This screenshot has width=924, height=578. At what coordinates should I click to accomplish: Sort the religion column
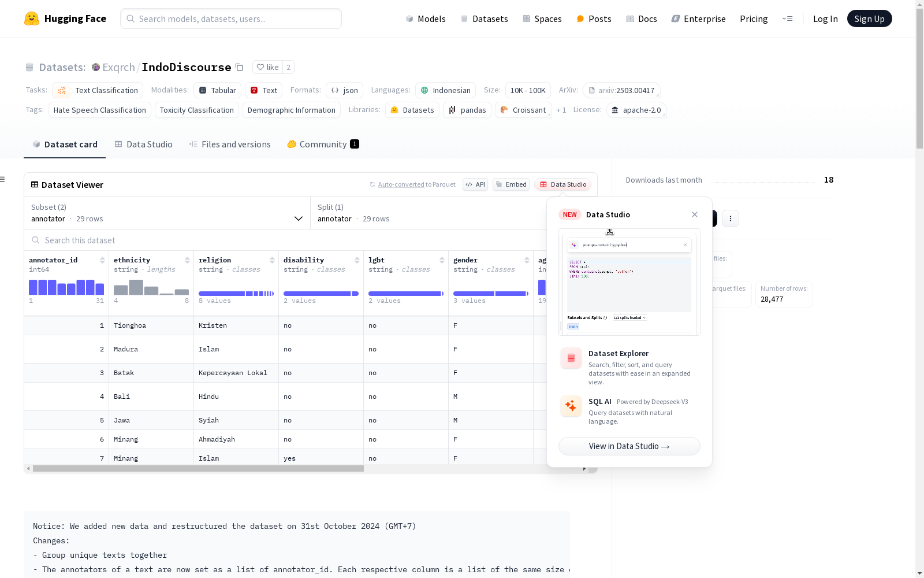272,260
